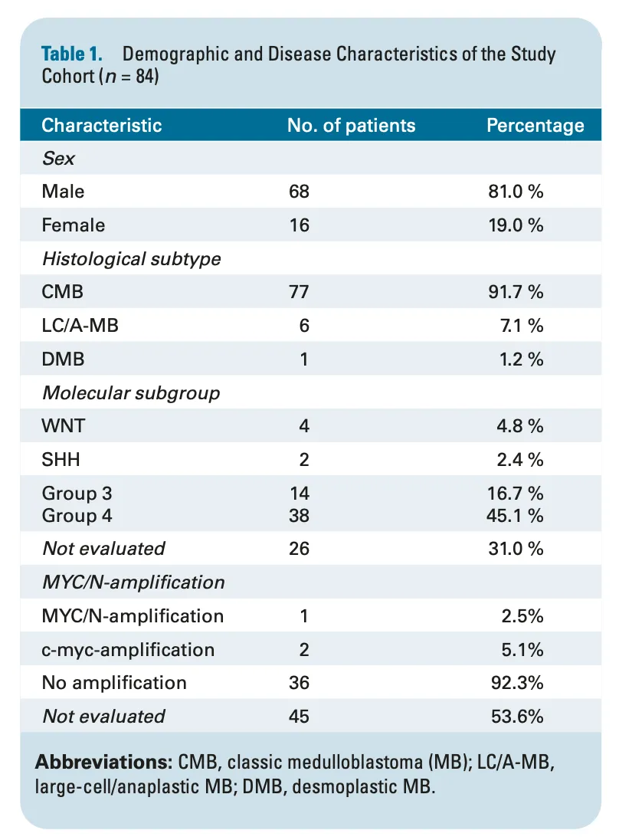Select the Histological subtype heading

click(132, 259)
